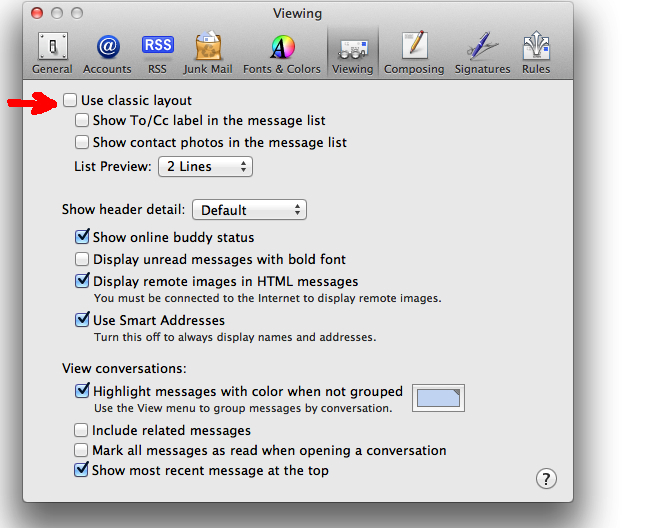Open the Fonts & Colors pane
The image size is (649, 528).
(x=282, y=53)
